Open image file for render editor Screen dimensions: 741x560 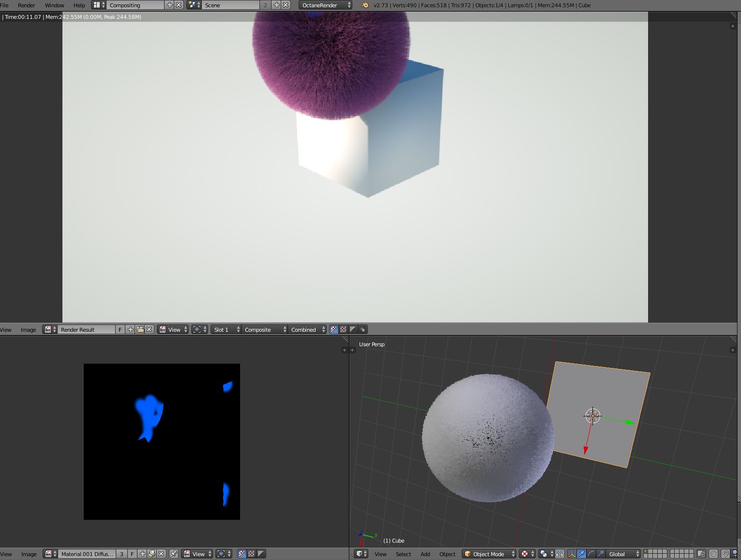[140, 329]
